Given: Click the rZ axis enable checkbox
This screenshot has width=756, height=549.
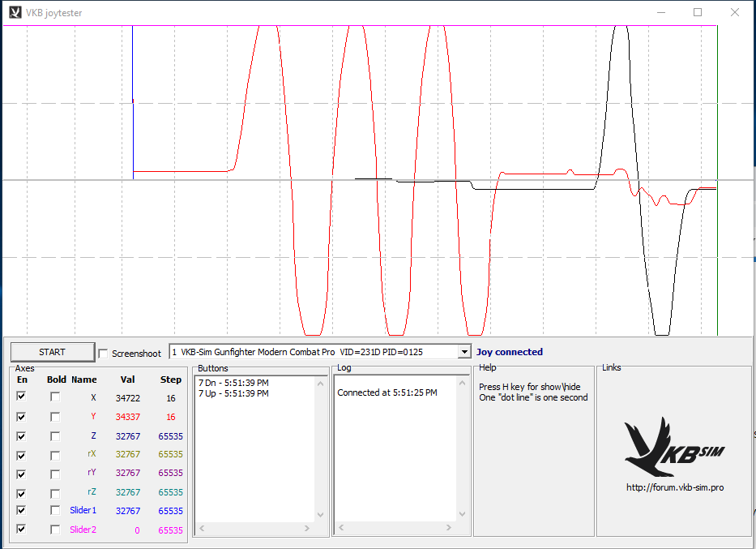Looking at the screenshot, I should click(22, 492).
